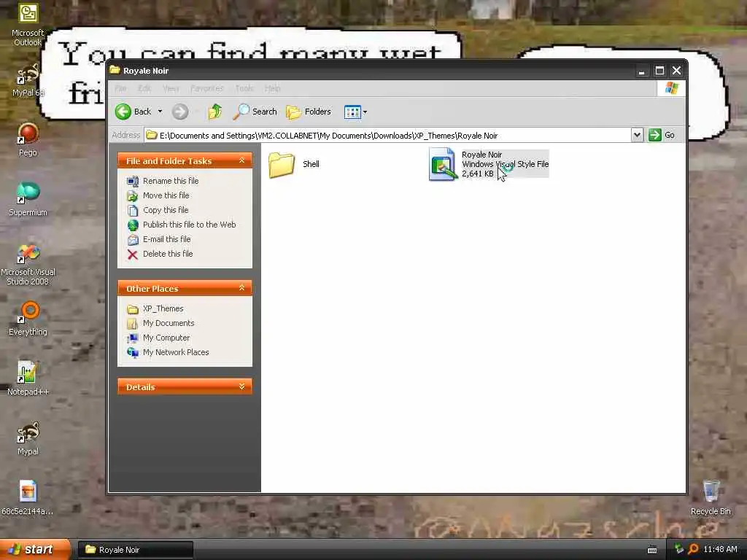747x560 pixels.
Task: Click the rename file icon
Action: [133, 182]
